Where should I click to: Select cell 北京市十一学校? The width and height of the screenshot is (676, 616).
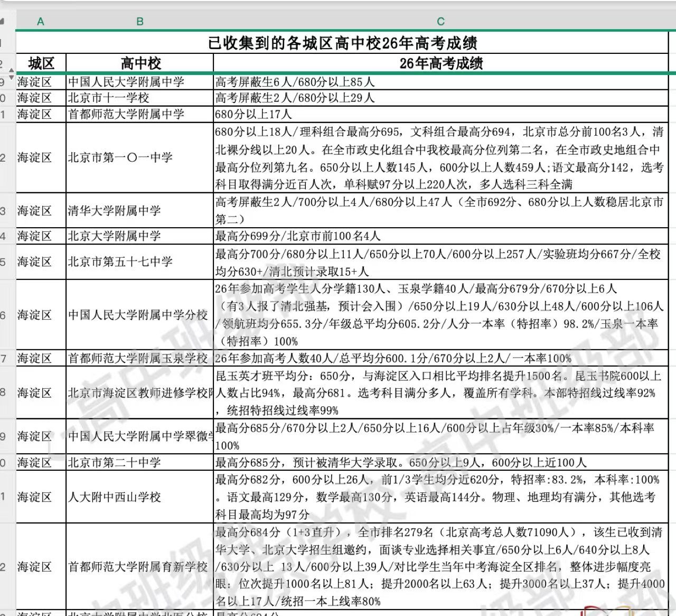click(x=140, y=98)
